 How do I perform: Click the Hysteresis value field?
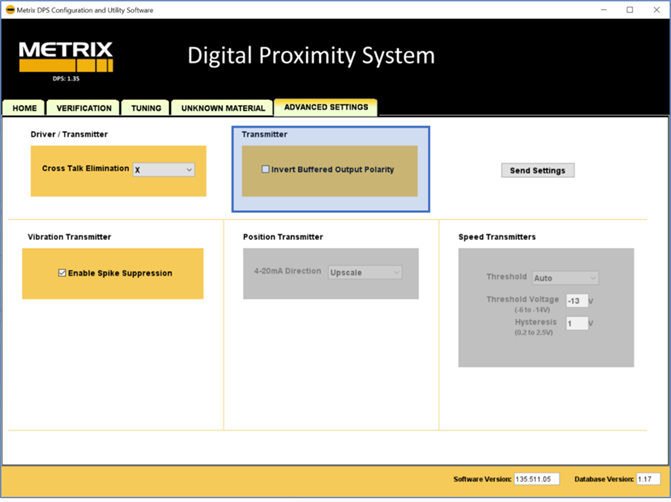click(575, 324)
